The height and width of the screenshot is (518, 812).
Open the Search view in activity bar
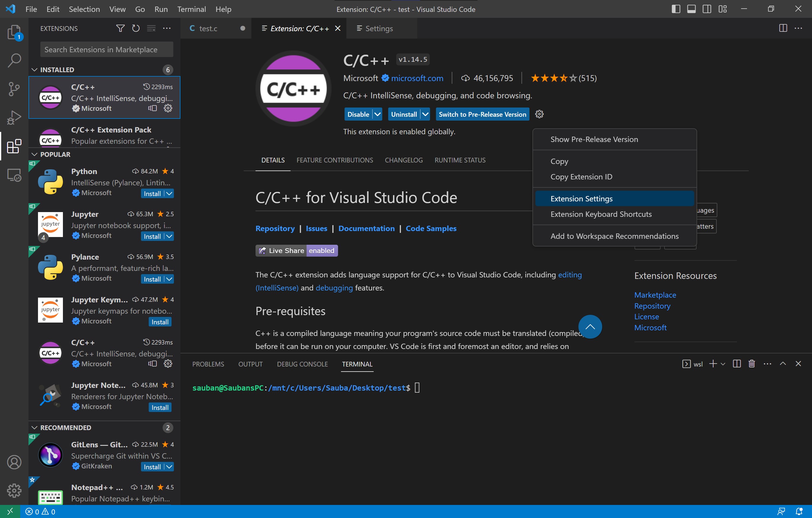[14, 60]
